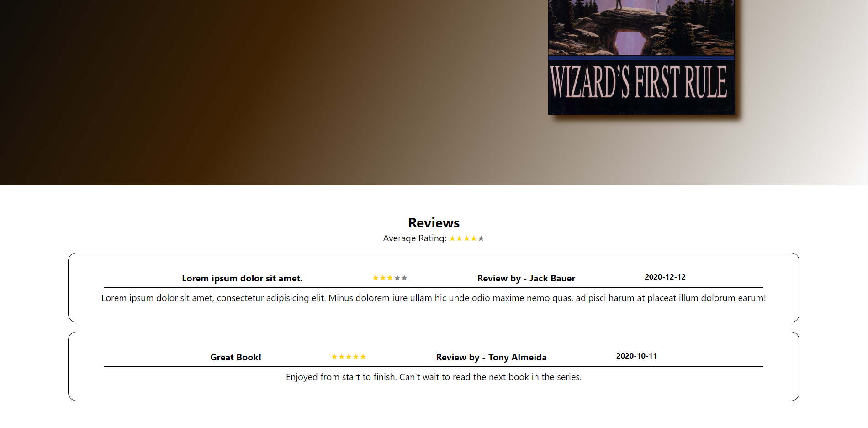Viewport: 868px width, 428px height.
Task: Click Jack Bauer's three-star rating
Action: coord(390,278)
